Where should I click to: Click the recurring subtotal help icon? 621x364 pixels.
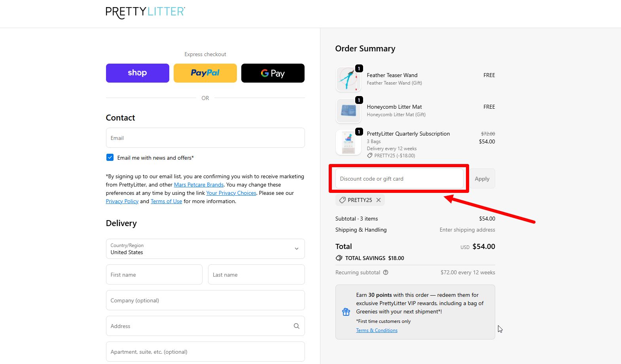point(386,272)
